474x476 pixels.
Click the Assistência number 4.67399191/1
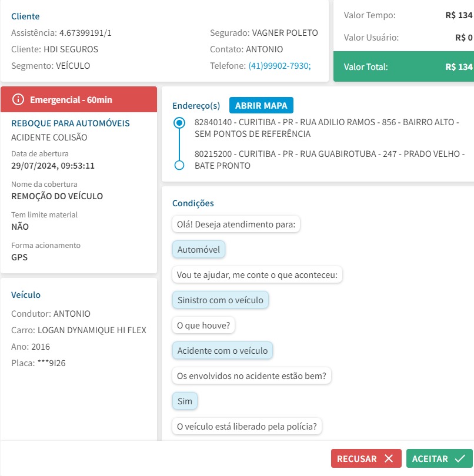pyautogui.click(x=85, y=33)
